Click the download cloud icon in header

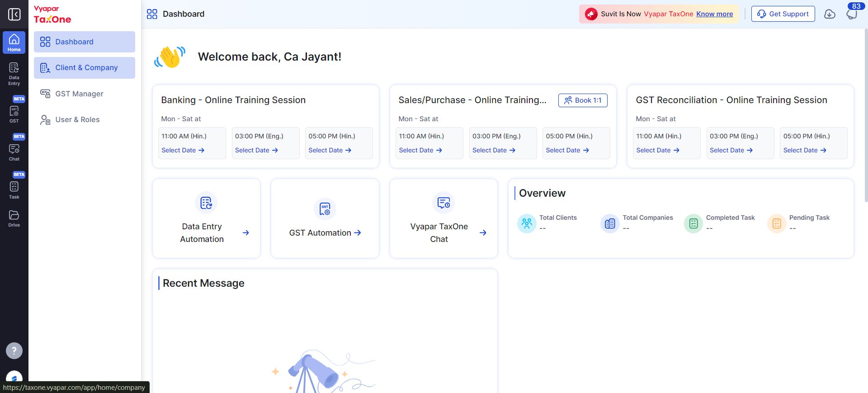point(830,14)
